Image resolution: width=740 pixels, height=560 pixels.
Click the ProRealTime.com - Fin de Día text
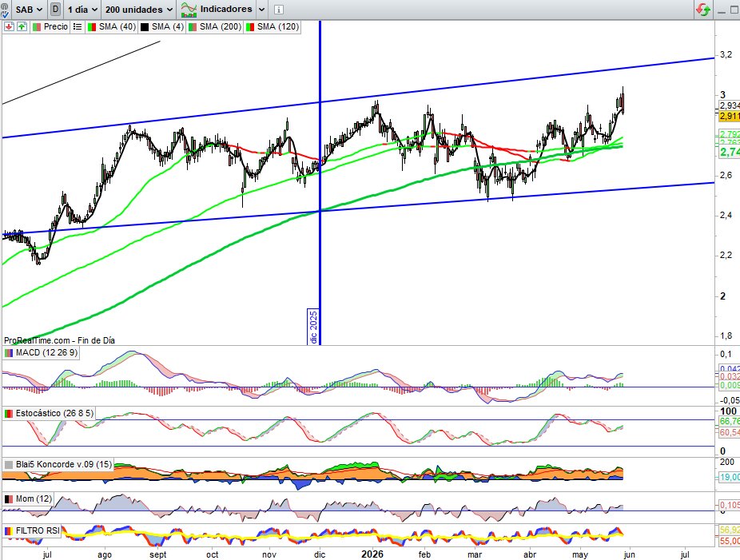point(59,340)
